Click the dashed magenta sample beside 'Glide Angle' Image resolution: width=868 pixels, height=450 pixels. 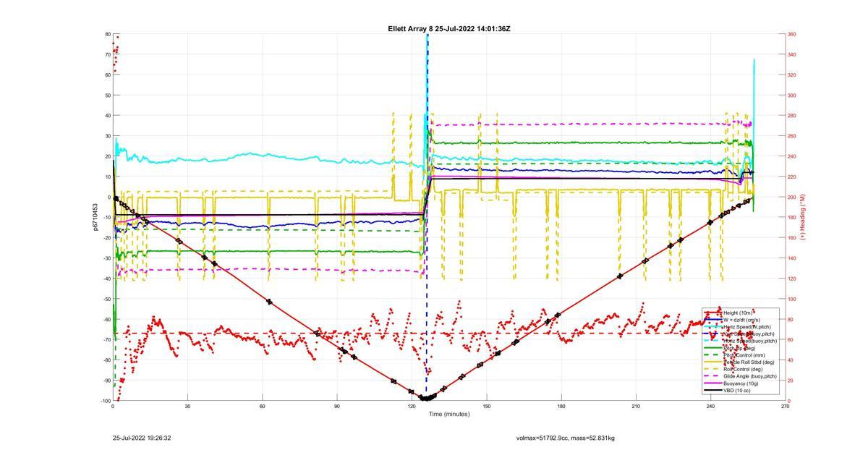[713, 376]
